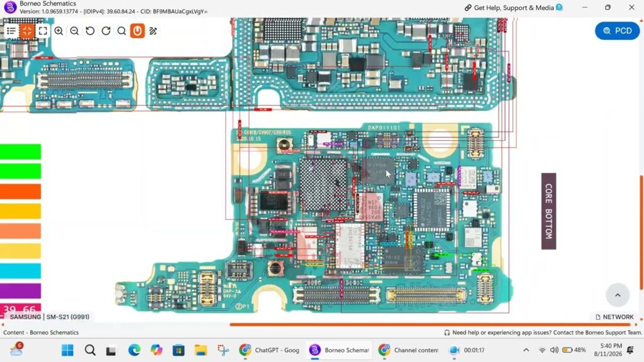Switch to Borneo Schematics taskbar button
The height and width of the screenshot is (362, 644).
(x=339, y=350)
